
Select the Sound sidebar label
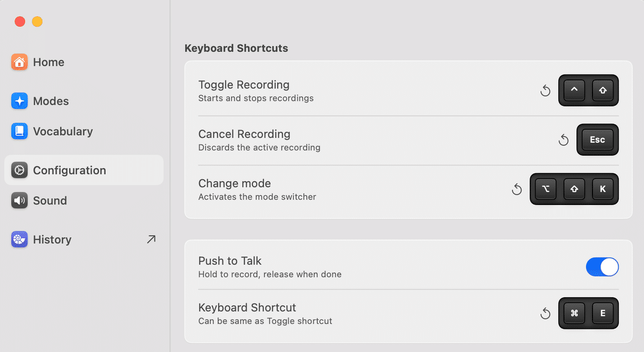pos(50,201)
